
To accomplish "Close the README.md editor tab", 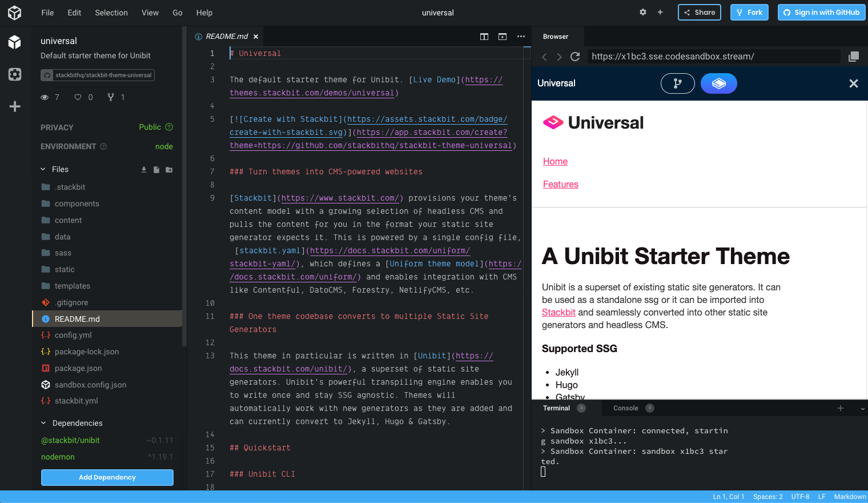I will tap(256, 37).
